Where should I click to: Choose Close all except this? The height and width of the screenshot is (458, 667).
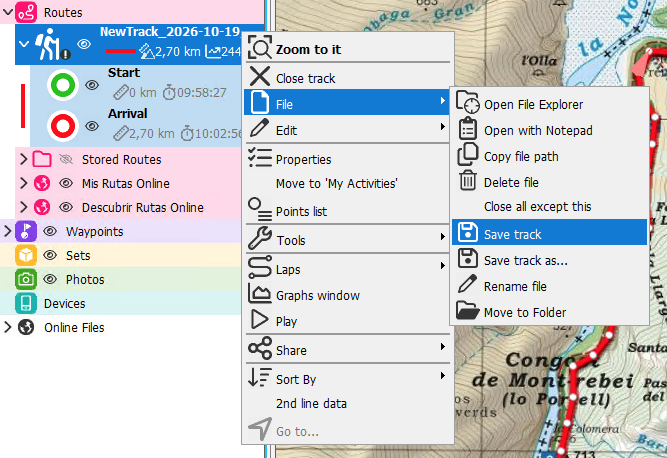(x=538, y=207)
